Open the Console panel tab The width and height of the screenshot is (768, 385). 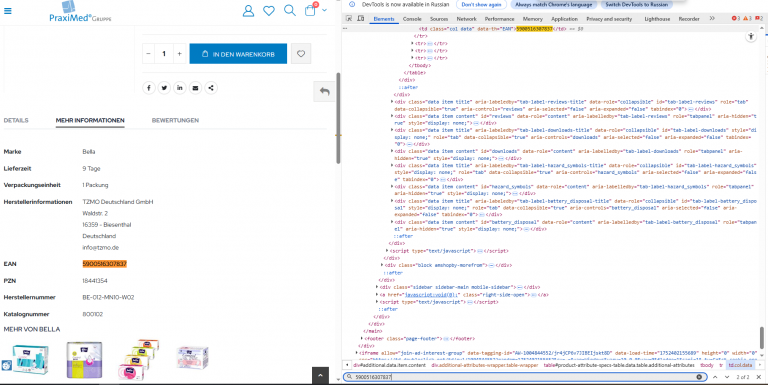[412, 19]
